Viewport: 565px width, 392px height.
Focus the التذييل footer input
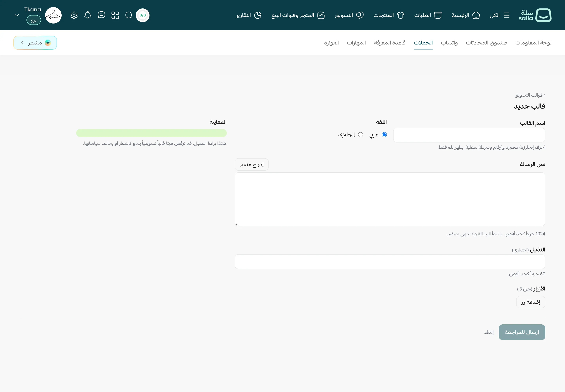(390, 262)
